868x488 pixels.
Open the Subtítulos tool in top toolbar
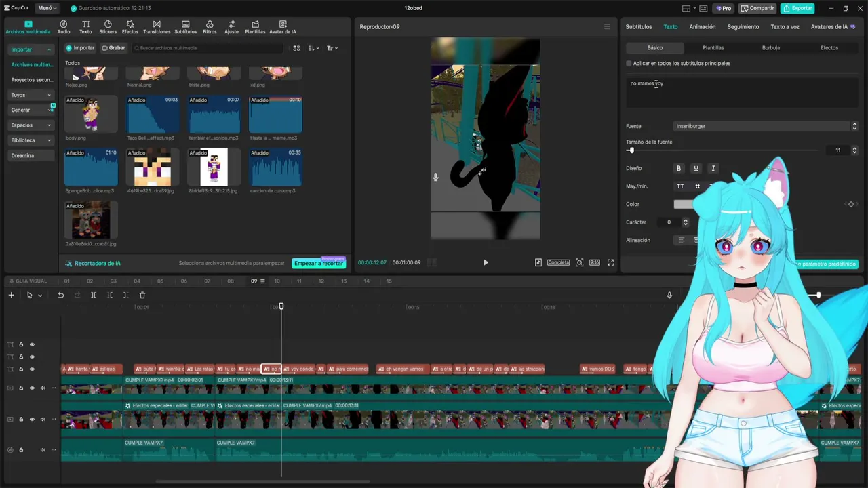coord(185,27)
